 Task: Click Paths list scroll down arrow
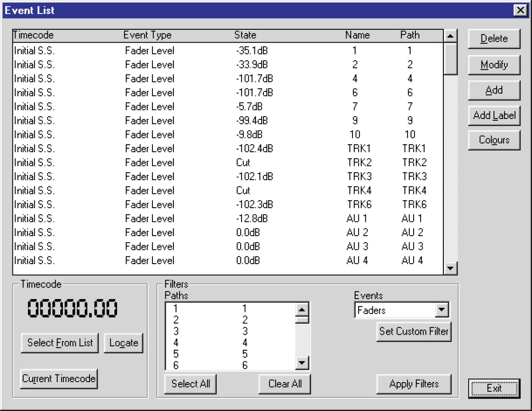pyautogui.click(x=302, y=364)
